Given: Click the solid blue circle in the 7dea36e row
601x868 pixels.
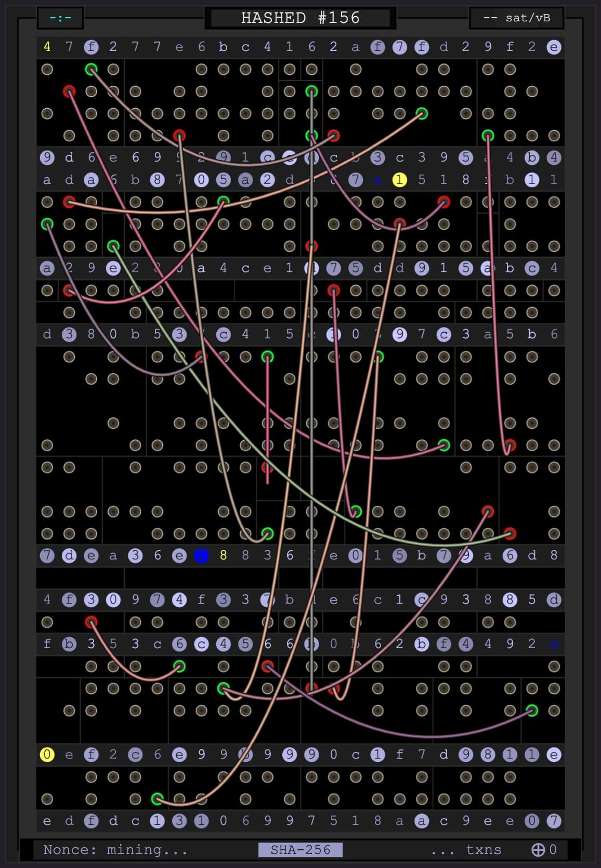Looking at the screenshot, I should coord(201,556).
